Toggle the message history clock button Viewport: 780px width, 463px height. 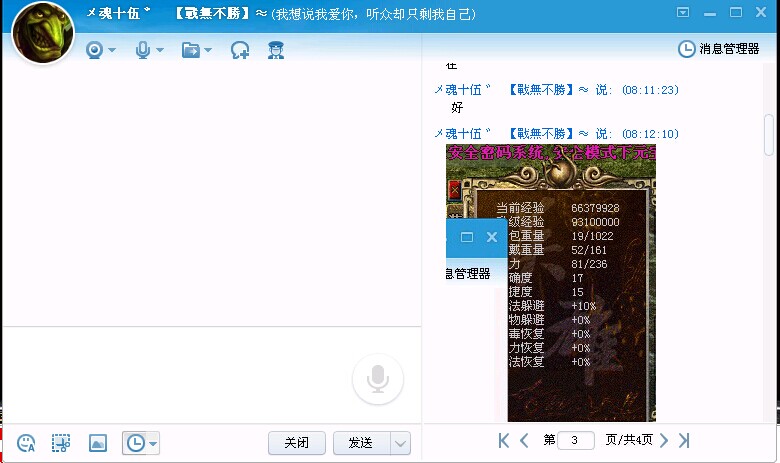click(x=134, y=442)
